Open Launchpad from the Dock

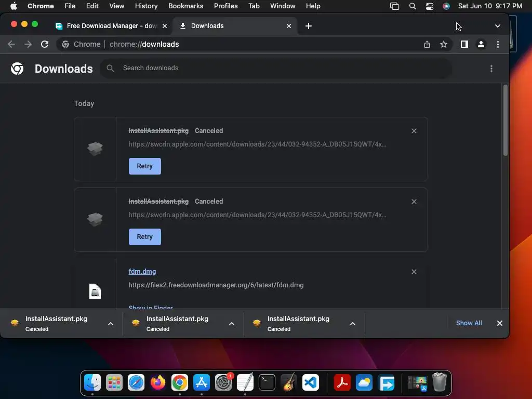tap(114, 383)
